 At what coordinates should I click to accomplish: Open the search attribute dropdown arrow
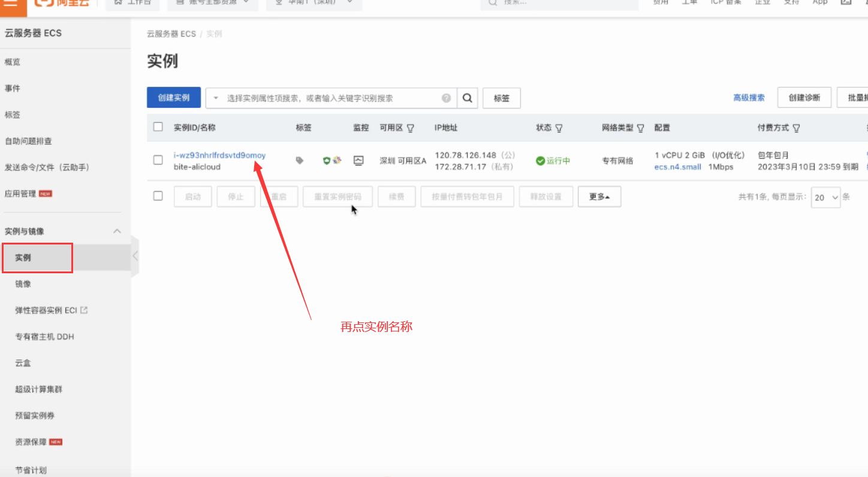tap(216, 98)
